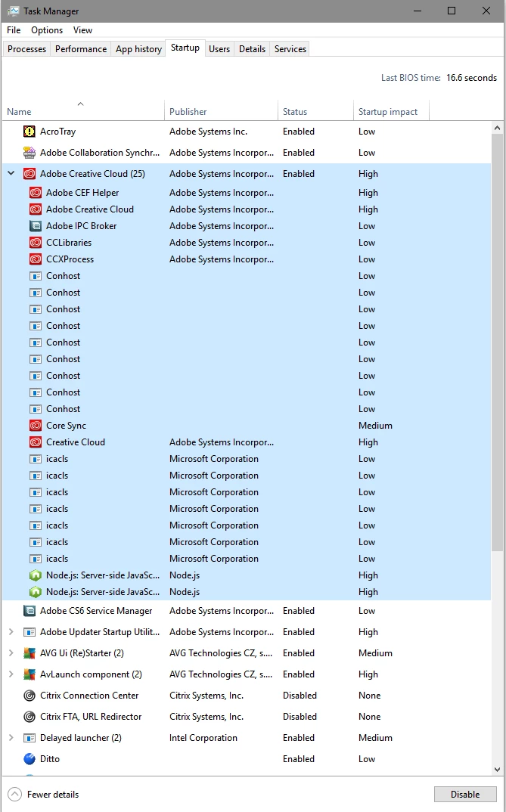The width and height of the screenshot is (506, 812).
Task: Click the Adobe CS6 Service Manager icon
Action: click(x=29, y=611)
